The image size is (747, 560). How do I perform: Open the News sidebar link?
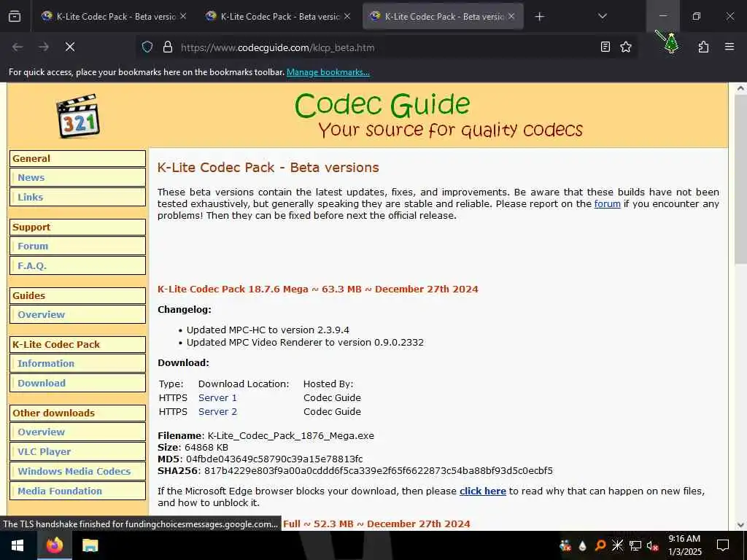[31, 178]
